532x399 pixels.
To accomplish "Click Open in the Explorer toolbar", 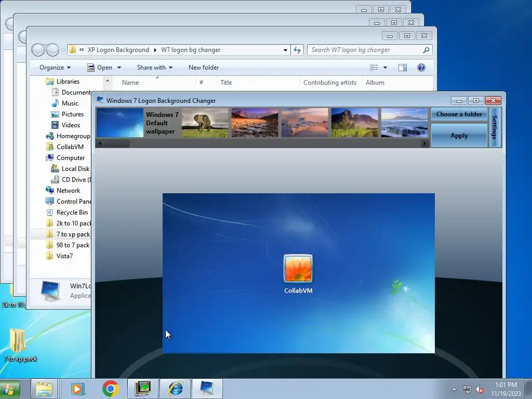I will (100, 68).
